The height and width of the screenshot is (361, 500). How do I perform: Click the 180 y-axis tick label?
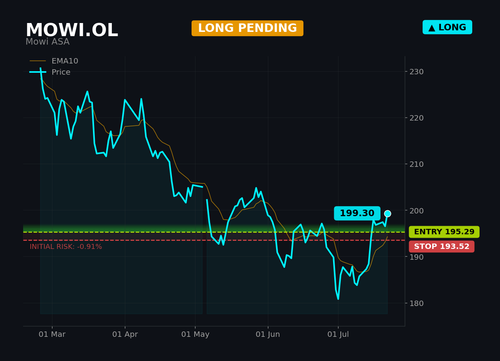pyautogui.click(x=417, y=303)
